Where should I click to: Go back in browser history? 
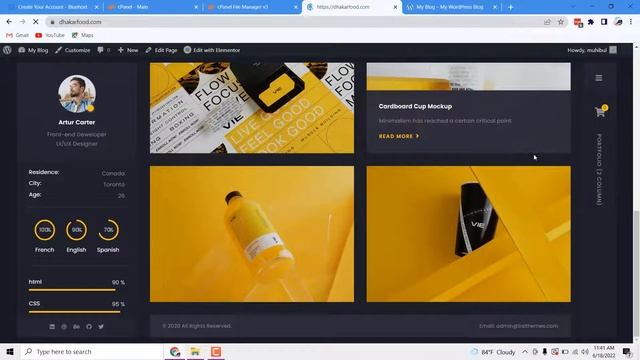click(x=9, y=22)
